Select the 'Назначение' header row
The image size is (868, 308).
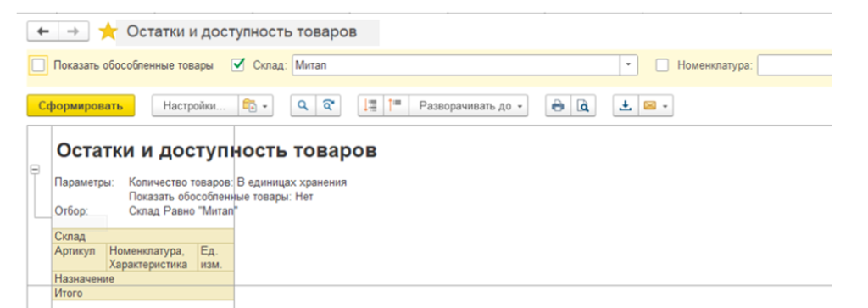[142, 278]
